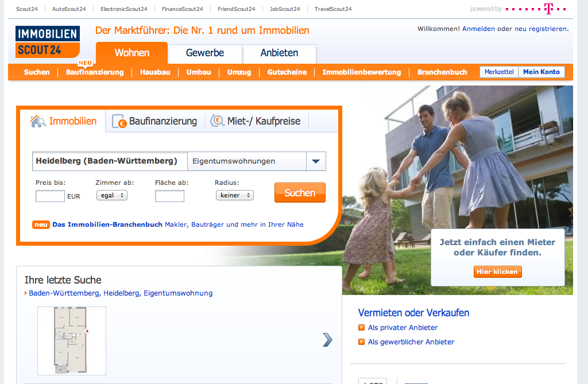Open the AutoScout24 top link
588x384 pixels.
[x=69, y=9]
